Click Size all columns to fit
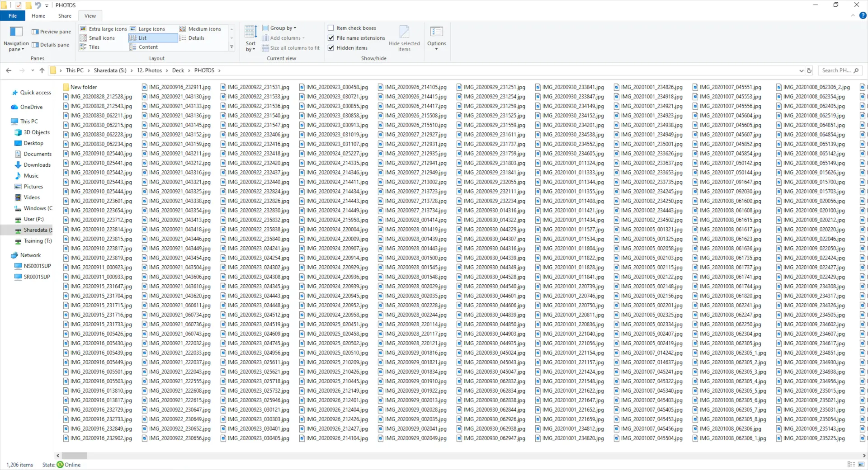 (x=291, y=48)
